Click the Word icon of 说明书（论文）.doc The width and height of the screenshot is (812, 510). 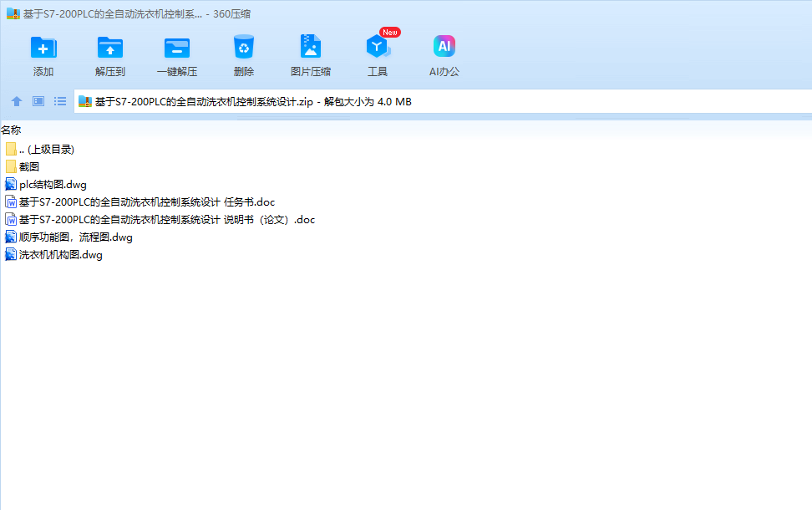tap(11, 220)
